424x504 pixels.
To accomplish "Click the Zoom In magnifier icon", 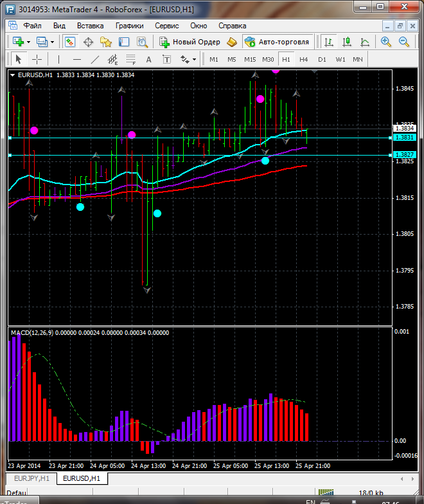I will (x=386, y=42).
